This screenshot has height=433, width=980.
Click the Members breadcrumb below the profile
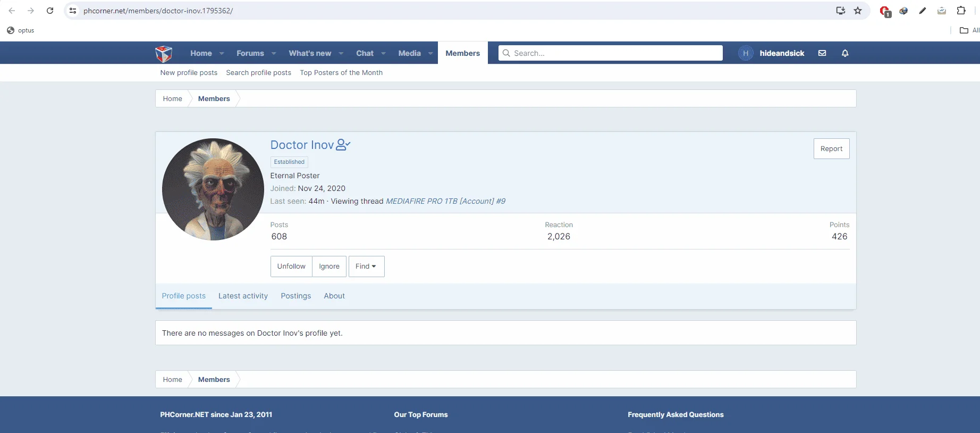click(214, 380)
